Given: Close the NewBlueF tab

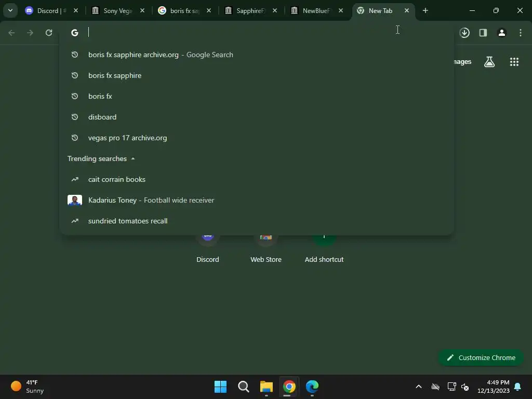Looking at the screenshot, I should [x=341, y=11].
